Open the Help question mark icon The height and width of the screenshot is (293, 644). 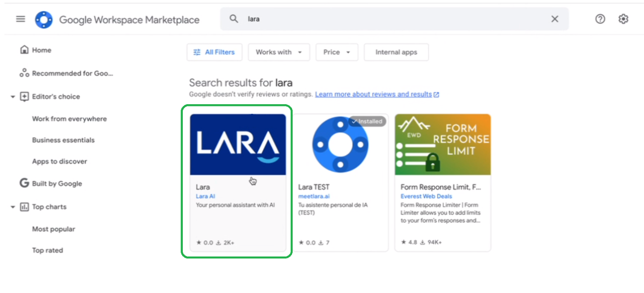(x=600, y=19)
